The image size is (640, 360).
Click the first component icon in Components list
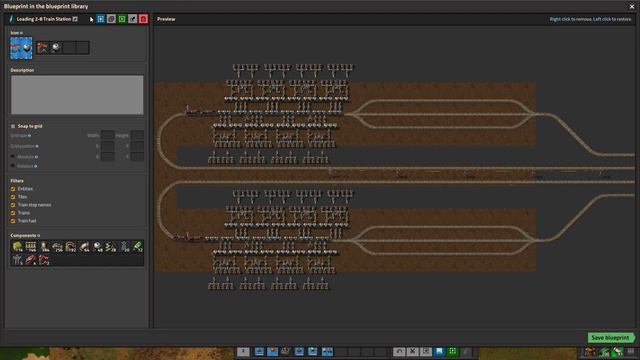click(17, 247)
